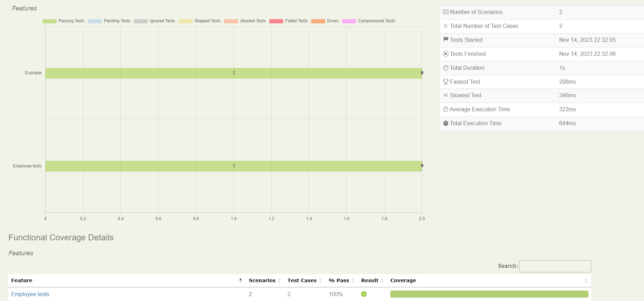Click the Employee tests coverage bar

(x=489, y=294)
